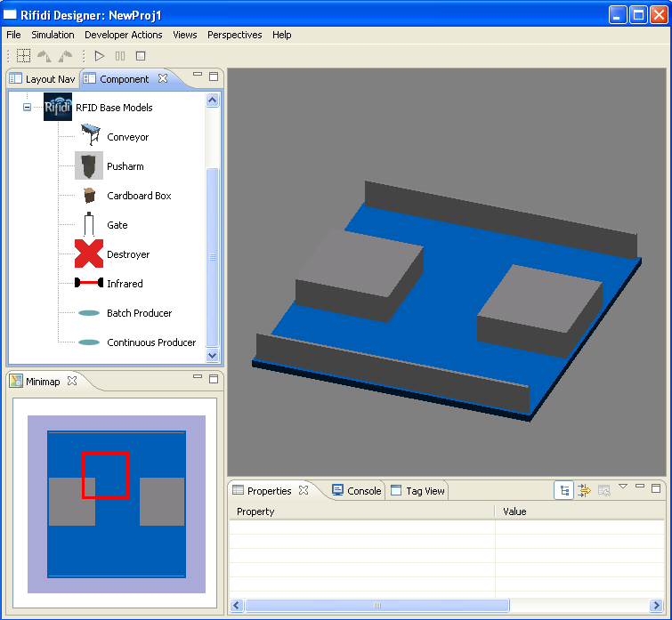Toggle Show Categories in Properties toolbar
The width and height of the screenshot is (672, 620).
point(564,490)
